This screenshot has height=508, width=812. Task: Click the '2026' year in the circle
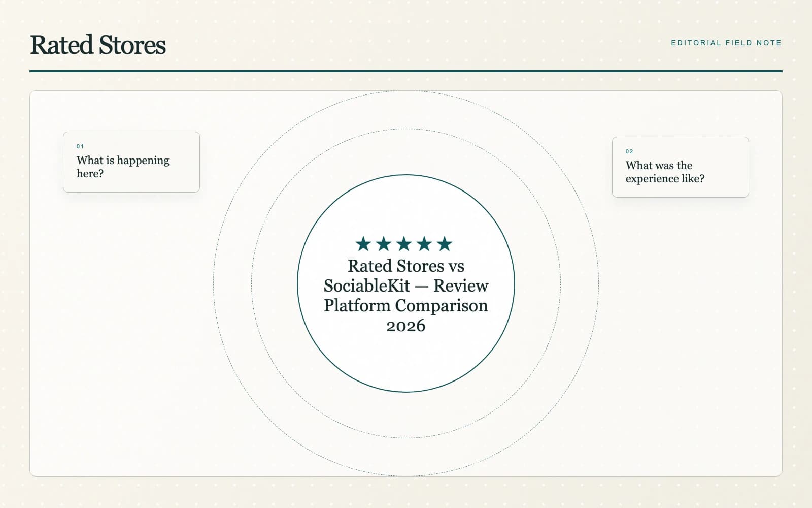(406, 326)
